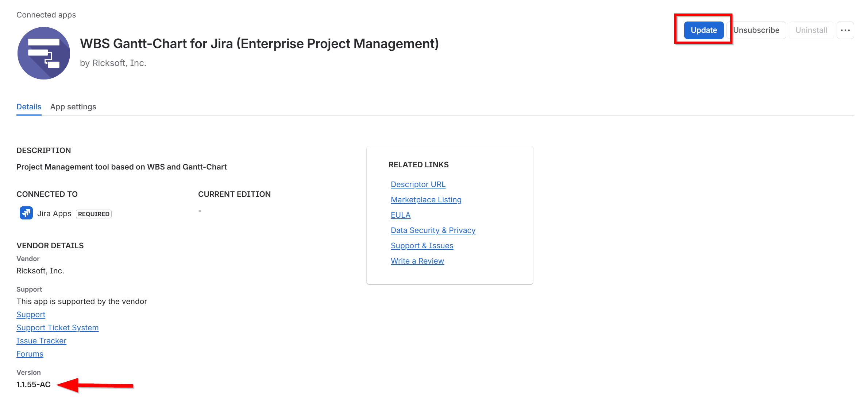This screenshot has height=397, width=868.
Task: Click the 'by Ricksoft, Inc.' byline
Action: click(x=113, y=63)
